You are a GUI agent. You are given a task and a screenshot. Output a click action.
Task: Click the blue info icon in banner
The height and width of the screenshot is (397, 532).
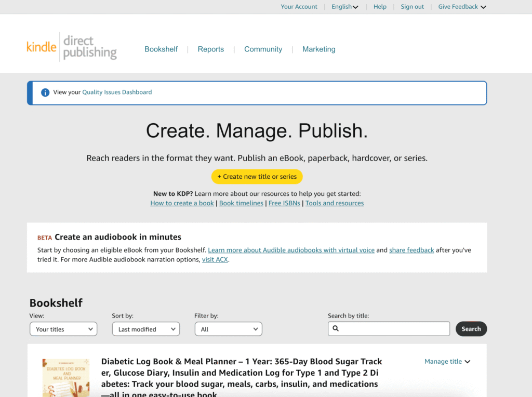tap(45, 92)
